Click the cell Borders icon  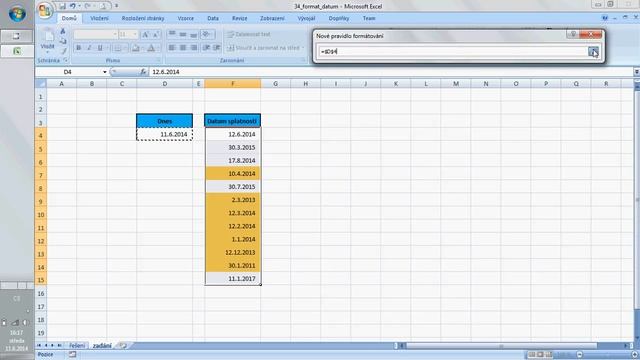(x=117, y=48)
